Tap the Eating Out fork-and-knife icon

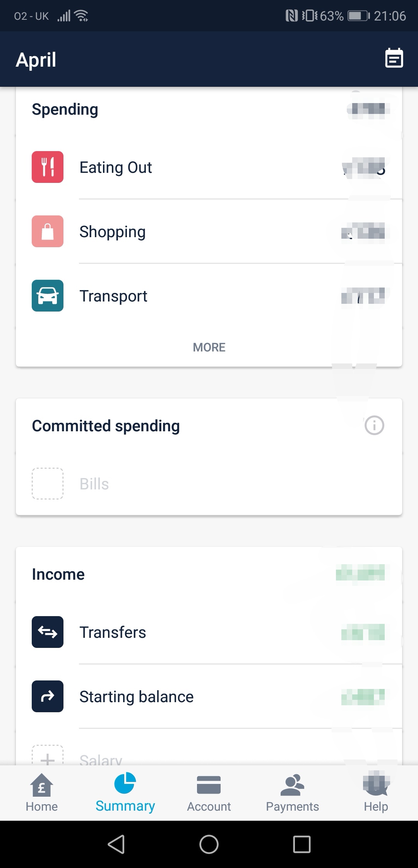48,167
